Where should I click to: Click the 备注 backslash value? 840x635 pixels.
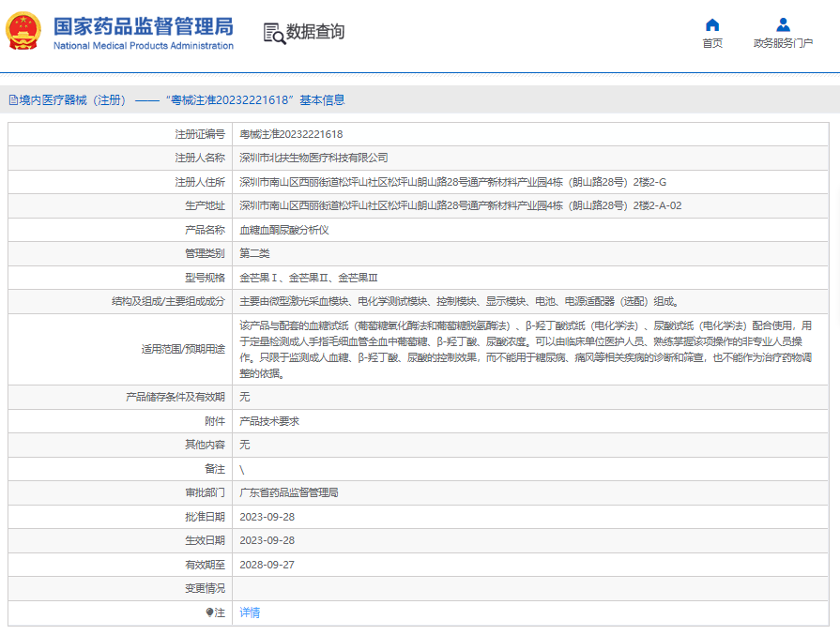pos(241,470)
